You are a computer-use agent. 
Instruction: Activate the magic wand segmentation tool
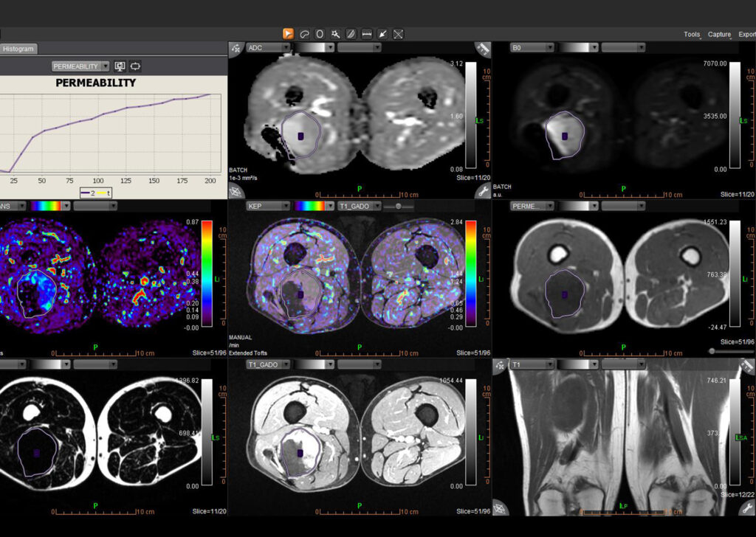[x=335, y=33]
